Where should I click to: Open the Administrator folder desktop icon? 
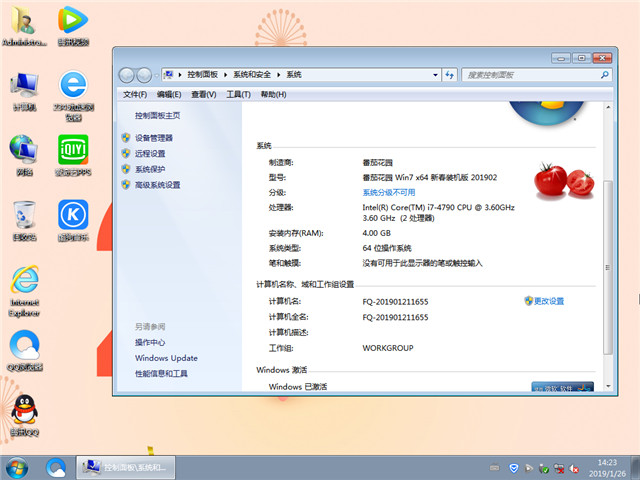pos(24,25)
